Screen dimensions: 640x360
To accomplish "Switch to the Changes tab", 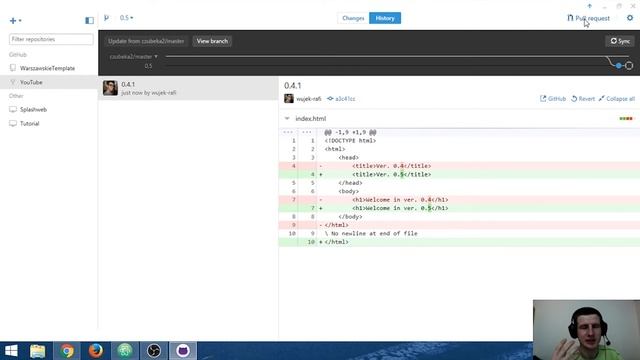I will coord(353,18).
